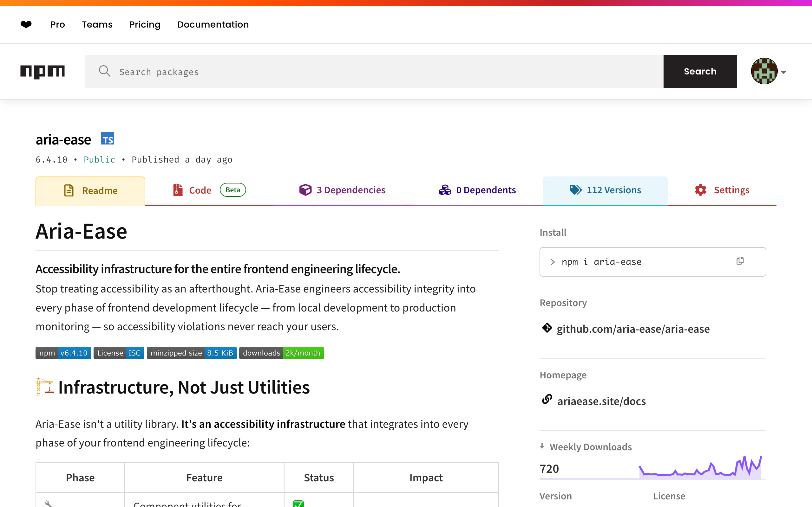
Task: Click the homepage chain link icon
Action: [547, 399]
